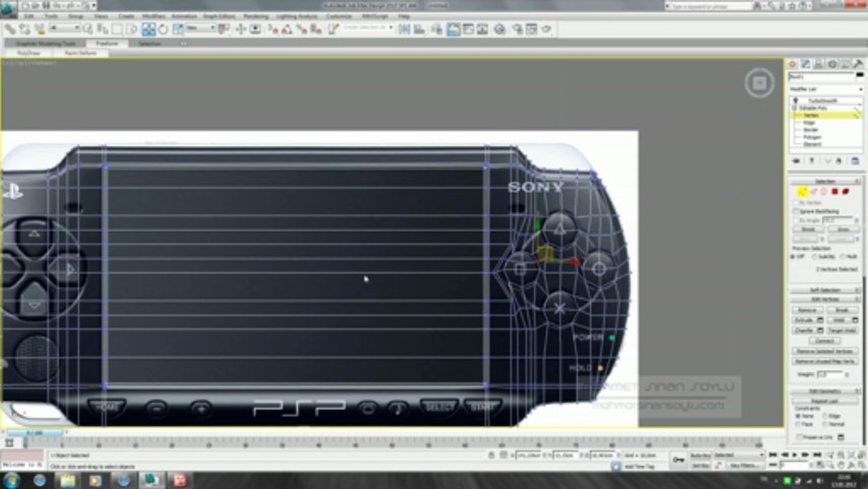868x489 pixels.
Task: Click Remove Modifier trash icon below stack
Action: (x=839, y=161)
